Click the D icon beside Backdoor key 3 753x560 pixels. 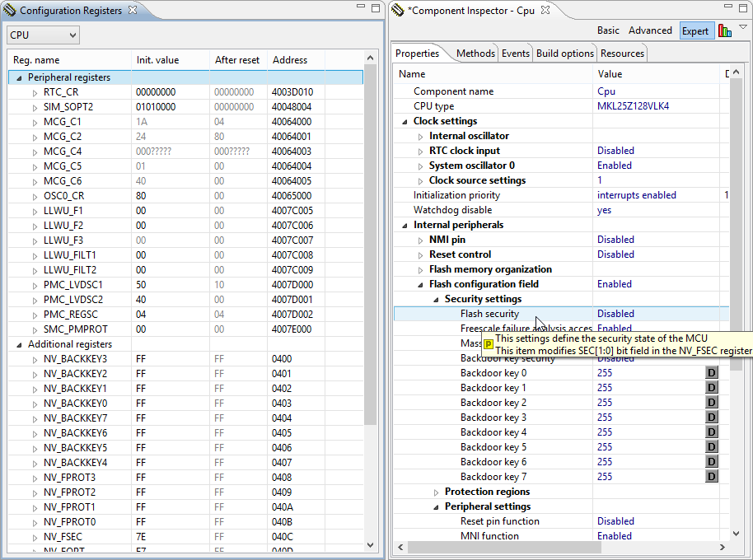(710, 417)
